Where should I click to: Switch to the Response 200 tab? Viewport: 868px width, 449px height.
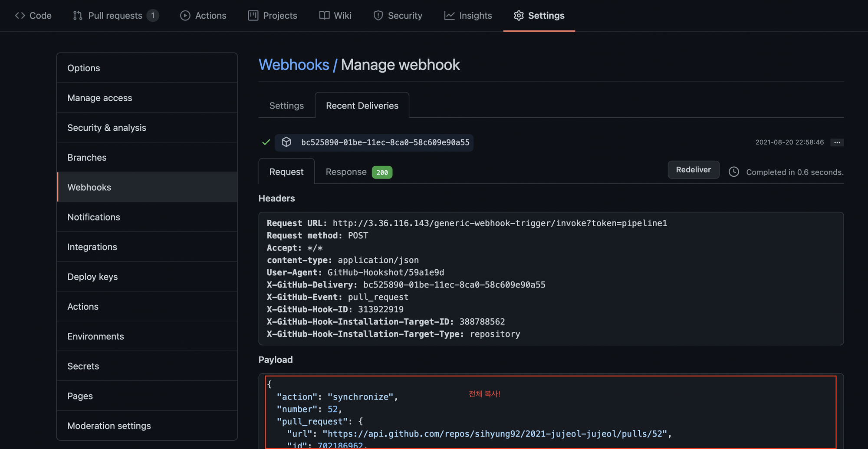point(358,172)
